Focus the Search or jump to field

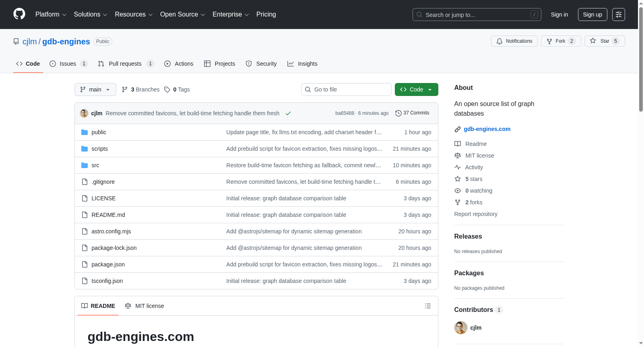click(477, 15)
